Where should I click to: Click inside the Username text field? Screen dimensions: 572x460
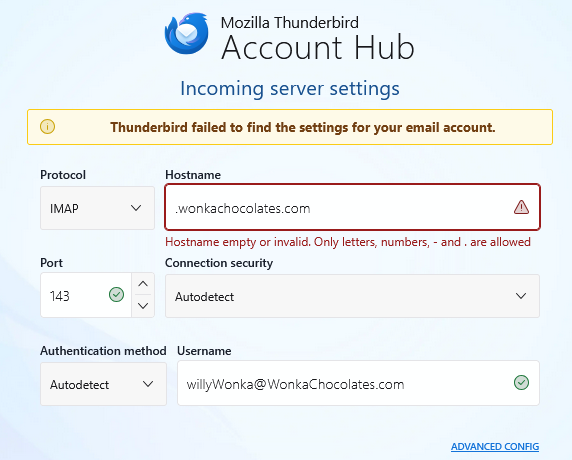click(358, 383)
